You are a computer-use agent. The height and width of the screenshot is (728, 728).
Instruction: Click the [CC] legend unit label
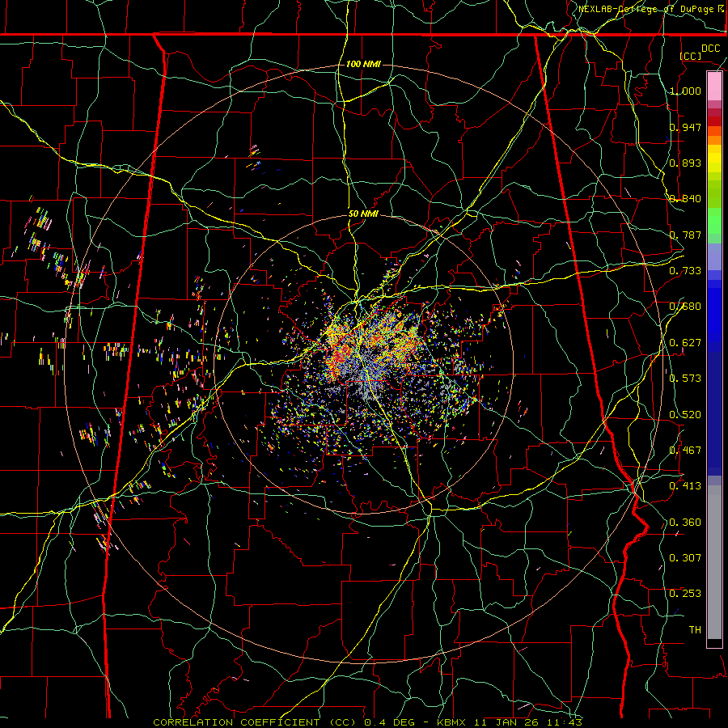(691, 56)
